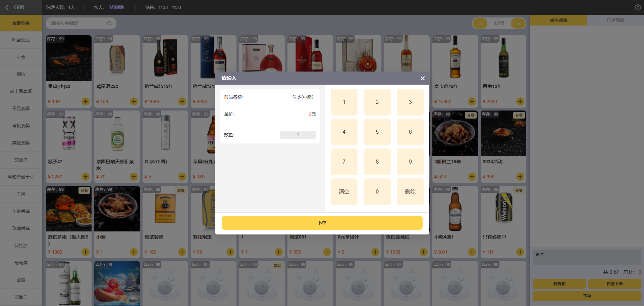Select 全部分类 category

click(21, 23)
